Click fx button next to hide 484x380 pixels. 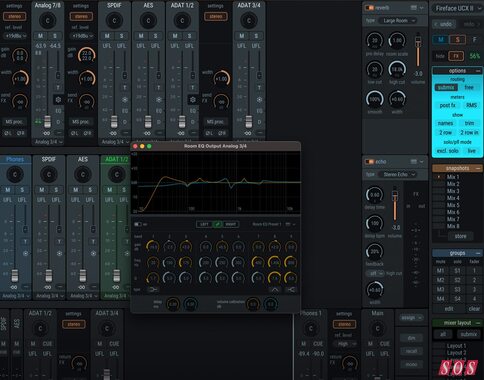(x=456, y=56)
